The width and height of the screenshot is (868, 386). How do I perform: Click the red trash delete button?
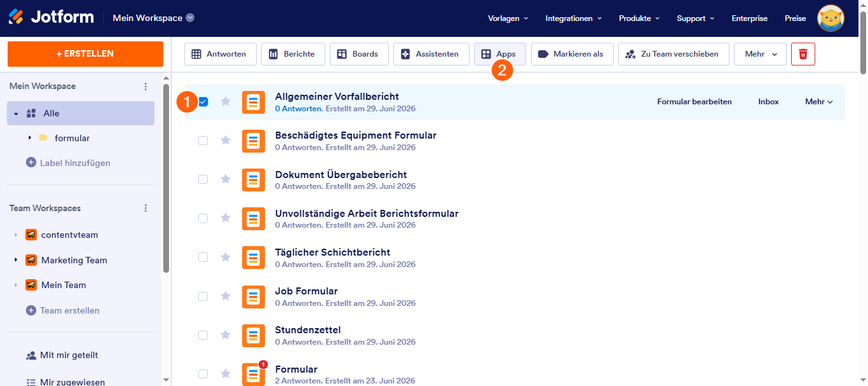(803, 54)
